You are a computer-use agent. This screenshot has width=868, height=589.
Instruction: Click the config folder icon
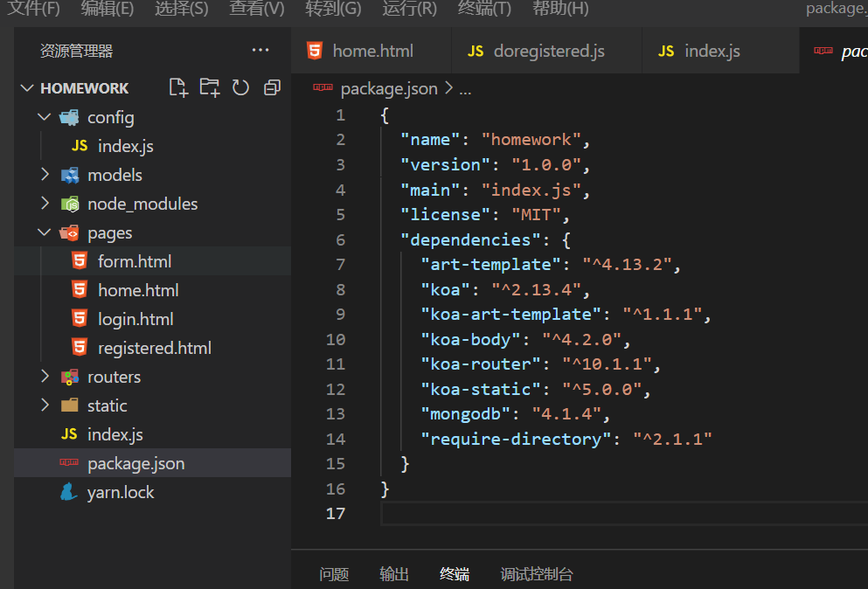click(x=69, y=117)
